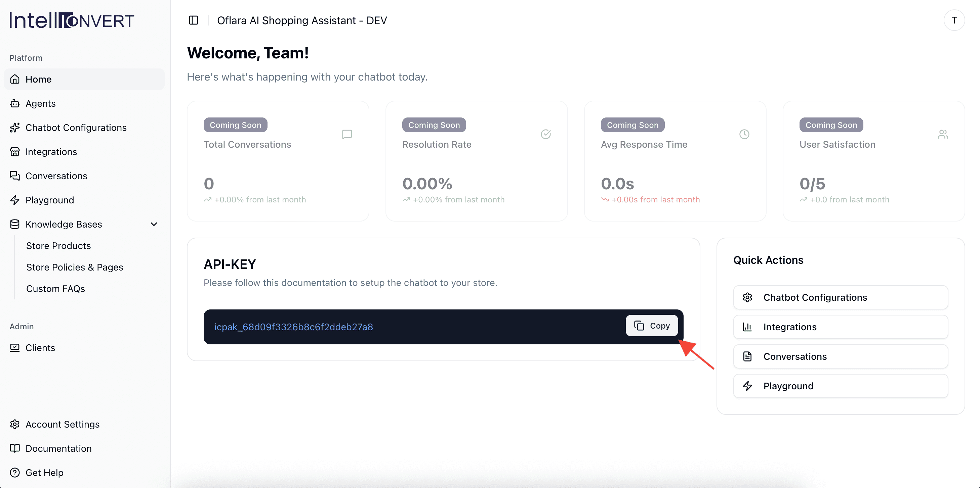Open Store Products knowledge base
The height and width of the screenshot is (488, 980).
pyautogui.click(x=58, y=246)
